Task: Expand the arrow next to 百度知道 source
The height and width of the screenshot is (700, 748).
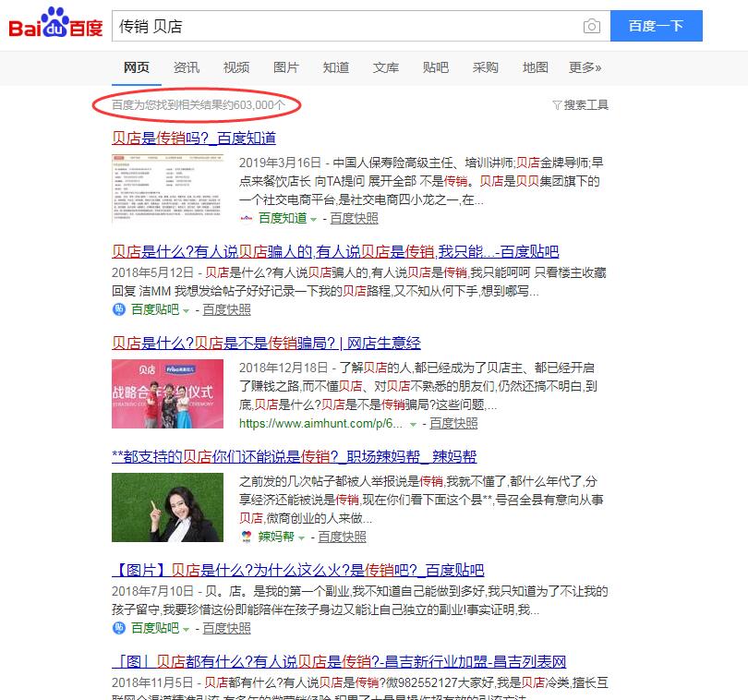Action: click(313, 220)
